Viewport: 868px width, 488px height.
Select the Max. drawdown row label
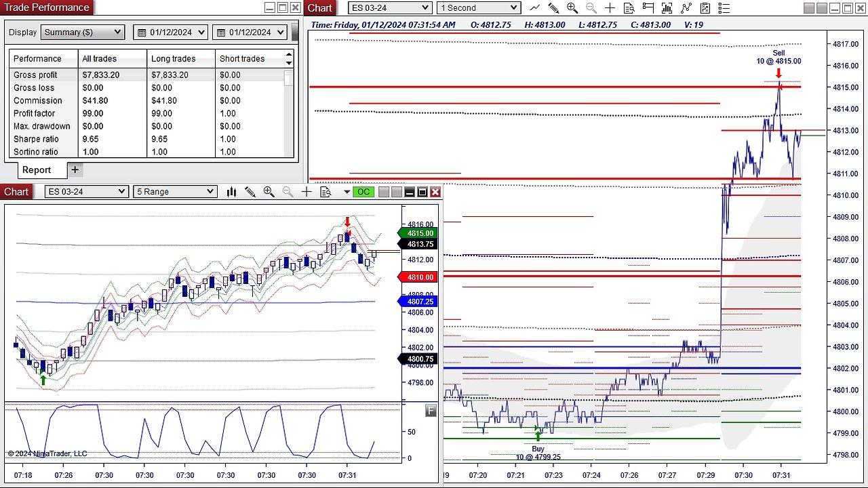[42, 126]
